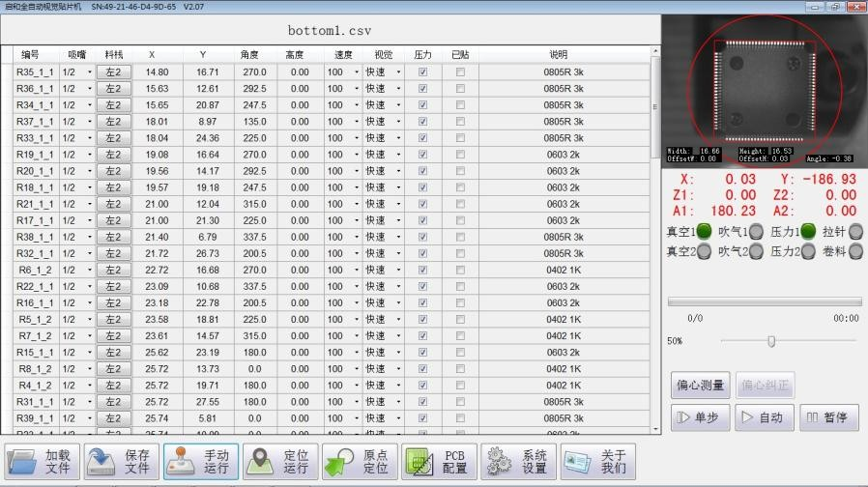The width and height of the screenshot is (868, 487).
Task: Click the 左2 feeder button for R35_1_1
Action: point(113,72)
